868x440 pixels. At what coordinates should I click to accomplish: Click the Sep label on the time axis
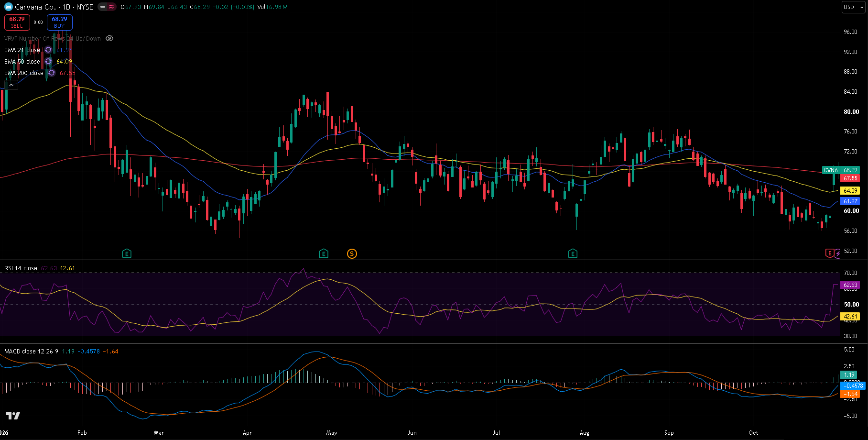(669, 433)
